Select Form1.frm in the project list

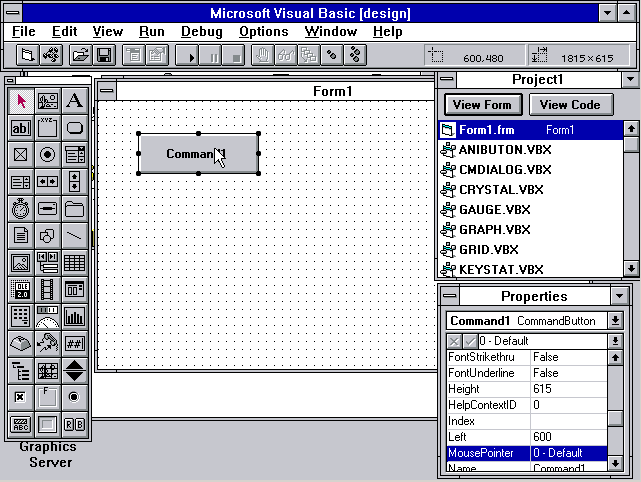(x=531, y=130)
